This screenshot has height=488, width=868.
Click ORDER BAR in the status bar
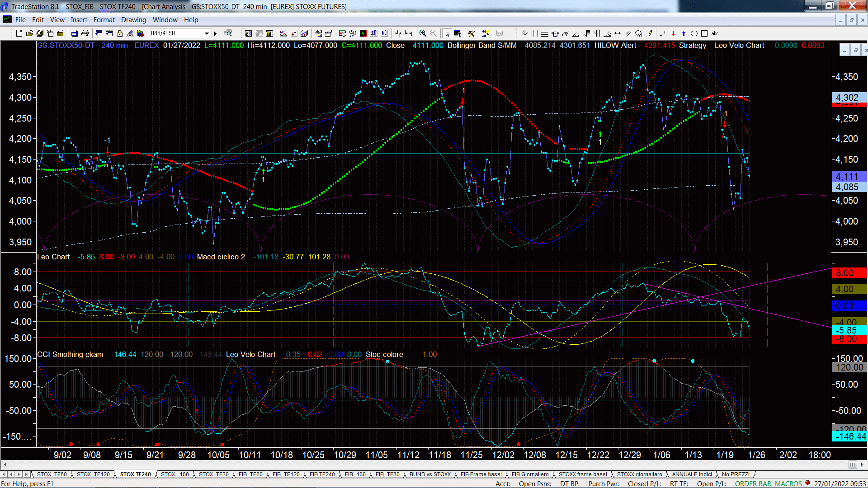pos(753,484)
